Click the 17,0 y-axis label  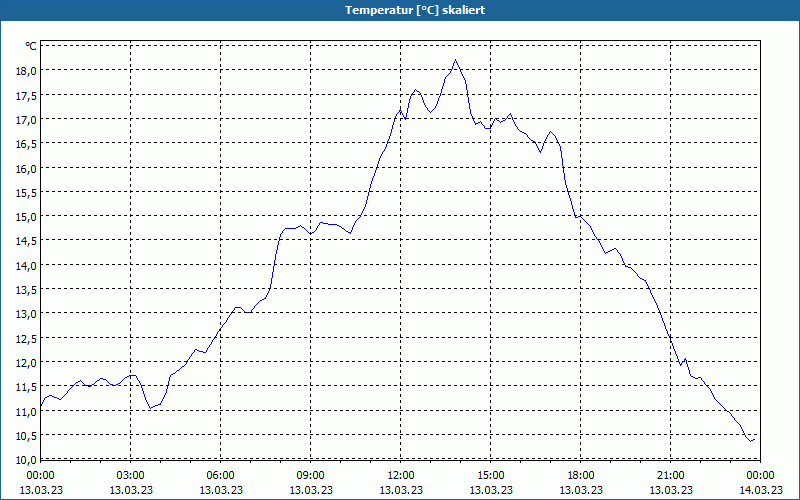pyautogui.click(x=26, y=120)
